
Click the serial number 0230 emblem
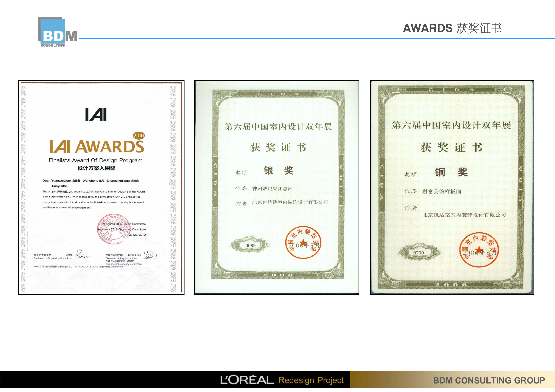418,253
